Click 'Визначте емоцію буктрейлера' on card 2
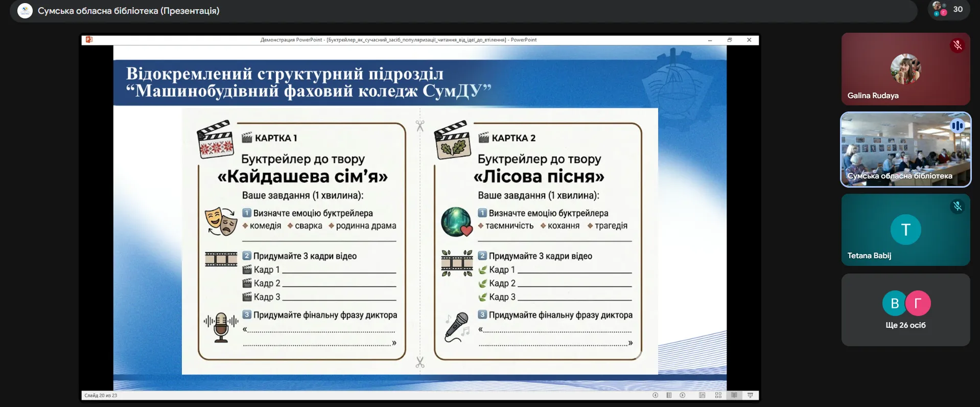Image resolution: width=980 pixels, height=407 pixels. click(x=548, y=213)
